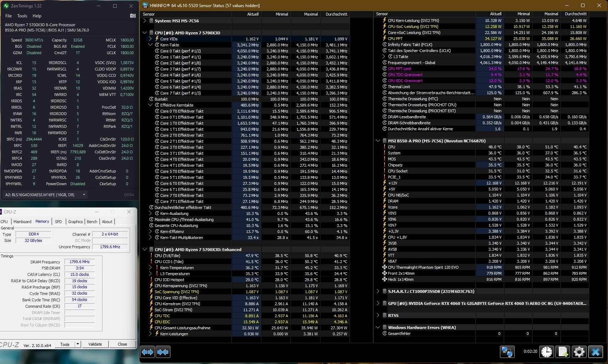This screenshot has height=364, width=608.
Task: Click the Validate button in CPU-Z
Action: click(x=95, y=344)
